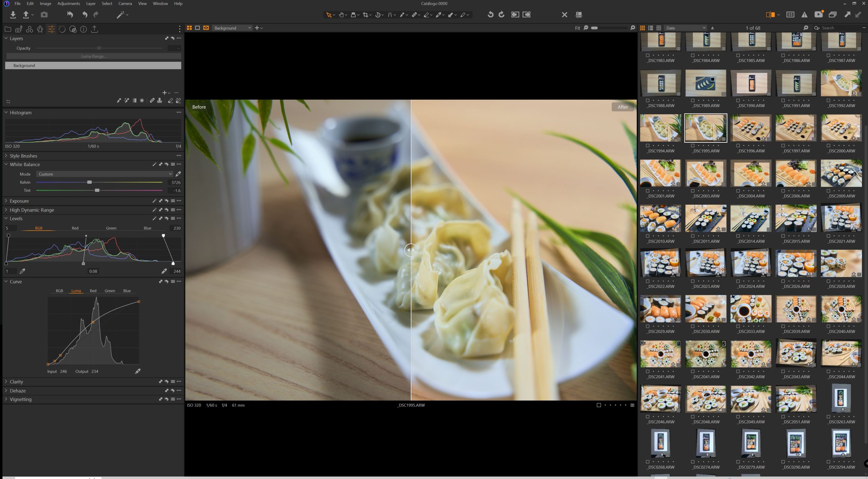Toggle color tag box under _DSC1995.ARW thumbnail
Viewport: 868px width, 479px height.
pos(693,145)
